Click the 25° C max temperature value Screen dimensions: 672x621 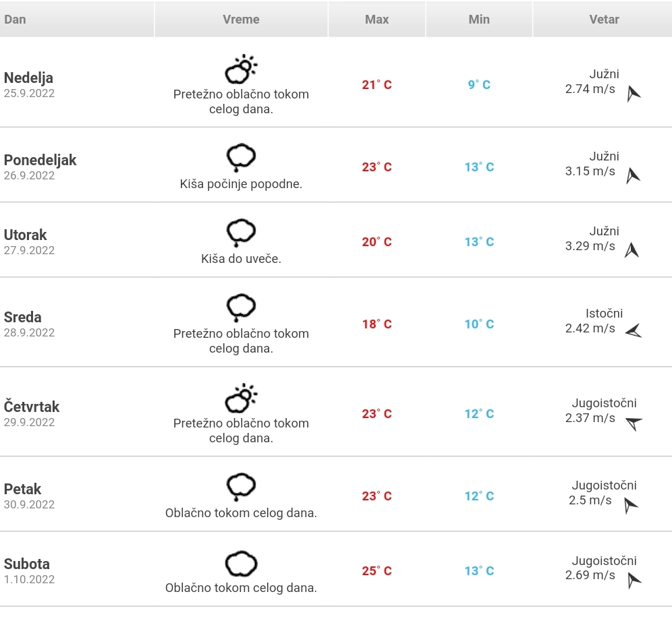(x=376, y=571)
